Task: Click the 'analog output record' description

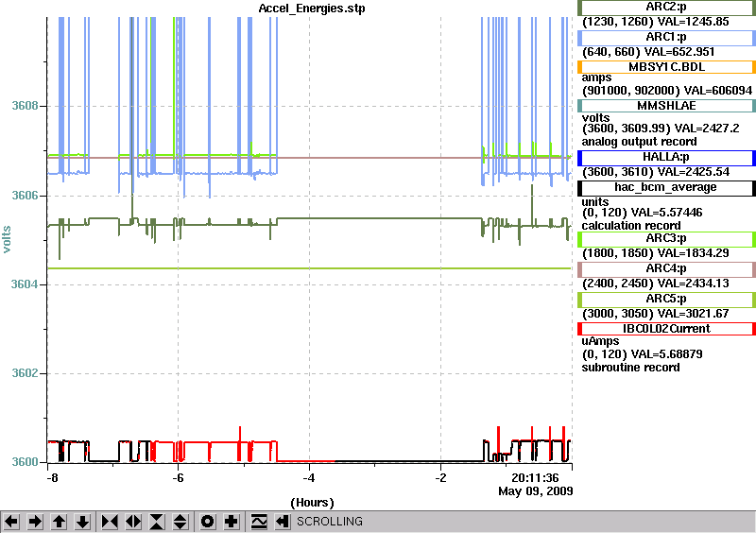Action: (640, 142)
